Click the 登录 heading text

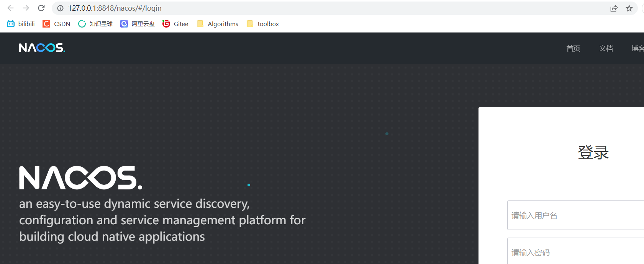pos(593,152)
